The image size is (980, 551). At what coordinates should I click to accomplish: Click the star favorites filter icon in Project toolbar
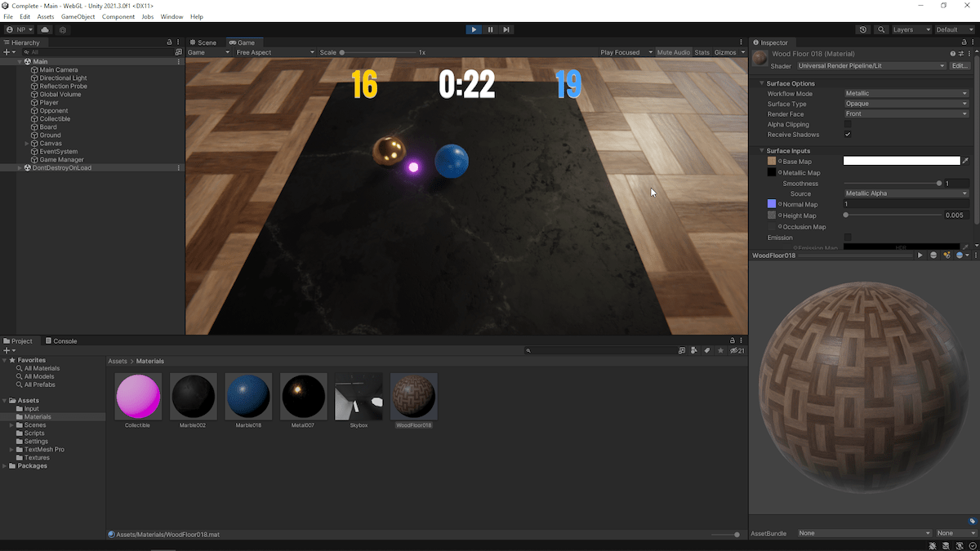(x=719, y=349)
